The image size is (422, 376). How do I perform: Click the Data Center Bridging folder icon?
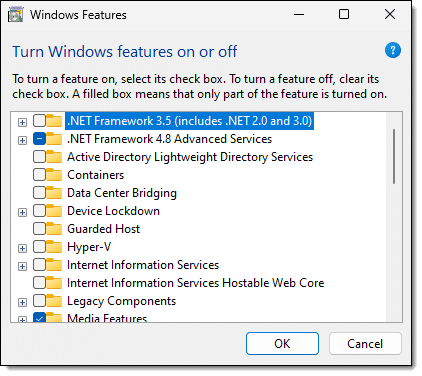(54, 193)
